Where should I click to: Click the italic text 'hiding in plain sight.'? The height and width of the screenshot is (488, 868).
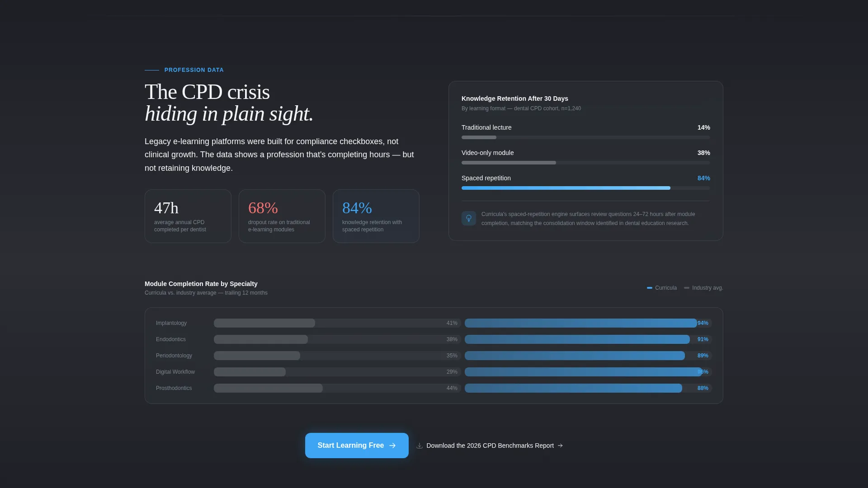[x=229, y=114]
